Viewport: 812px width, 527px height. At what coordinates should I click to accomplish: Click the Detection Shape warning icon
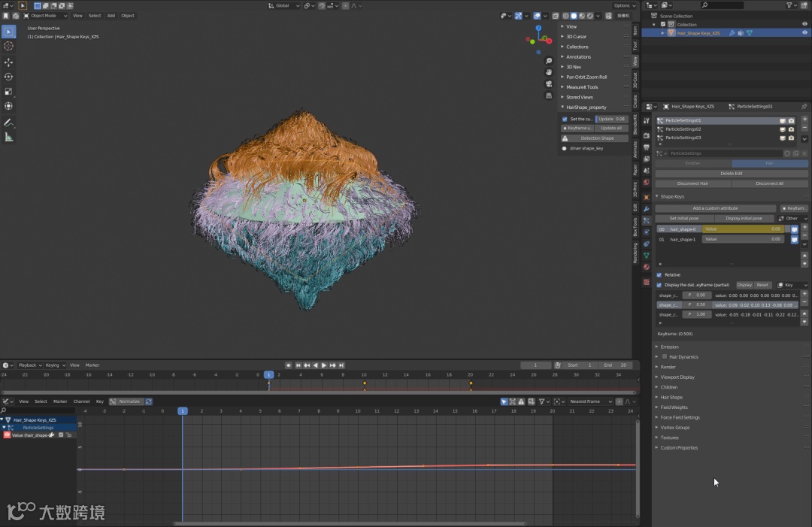(565, 138)
